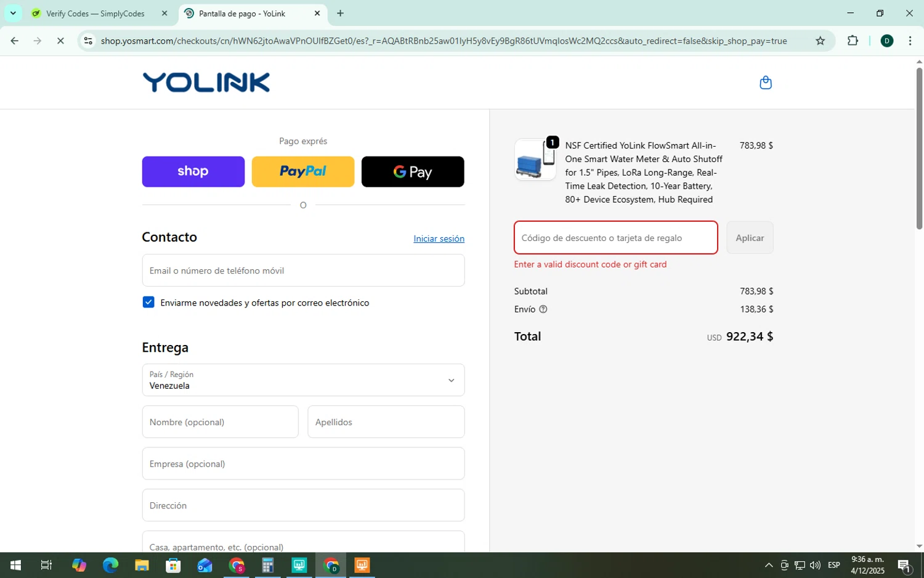The height and width of the screenshot is (578, 924).
Task: Pay with Google Pay button
Action: [413, 171]
